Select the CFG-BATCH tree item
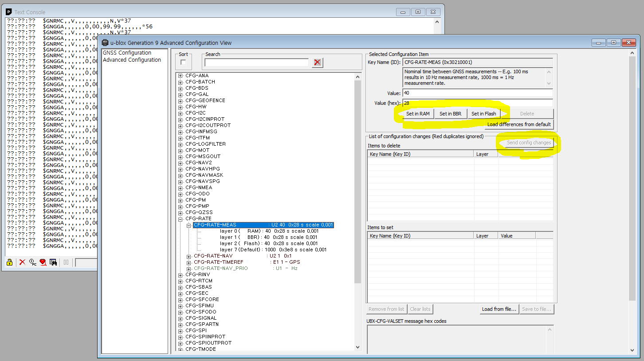This screenshot has height=361, width=644. tap(200, 82)
